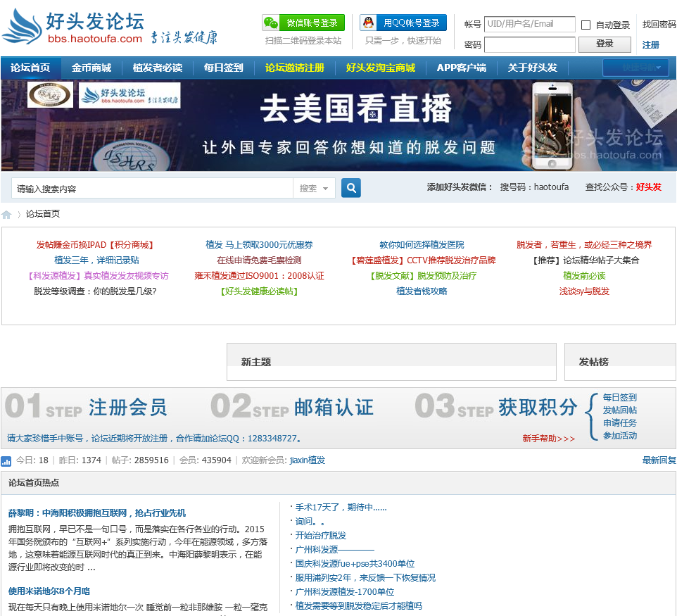
Task: Click the statistics bar chart icon
Action: click(x=6, y=461)
